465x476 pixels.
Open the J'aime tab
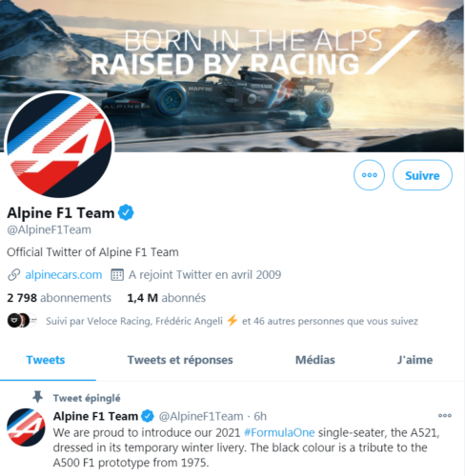[x=414, y=360]
